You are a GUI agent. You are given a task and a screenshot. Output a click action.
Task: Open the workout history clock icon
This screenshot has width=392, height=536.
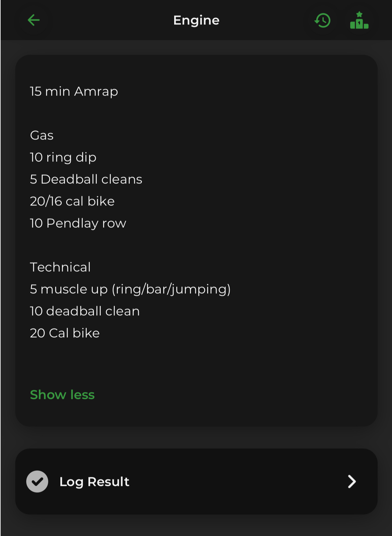click(322, 20)
